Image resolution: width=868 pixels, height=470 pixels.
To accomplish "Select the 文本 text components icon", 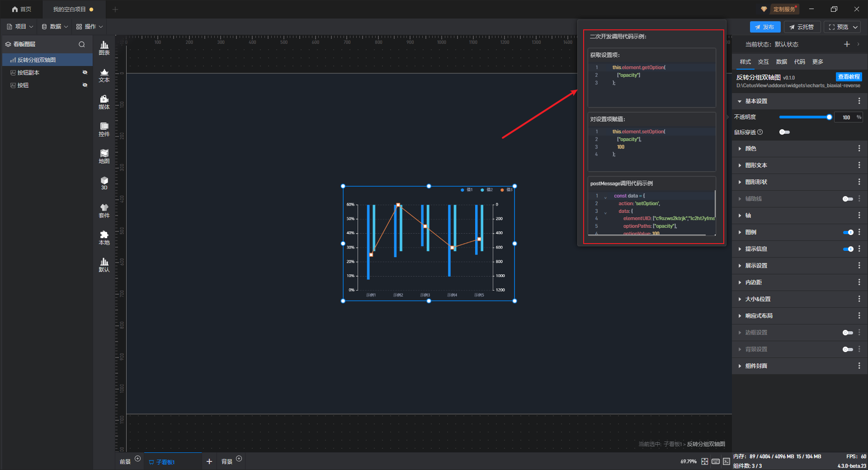I will (104, 75).
